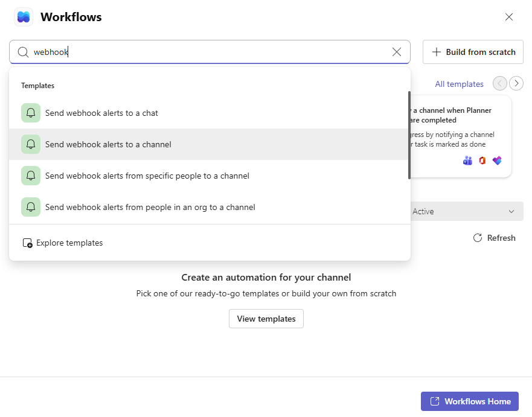Click the Planner icon on template card
The image size is (532, 417).
coord(497,161)
